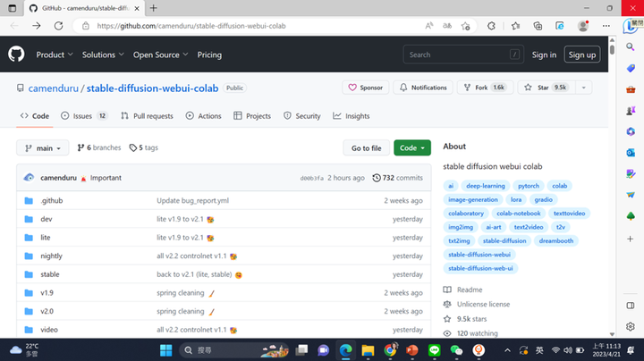Open the 732 commits history link
The image size is (644, 361).
397,178
